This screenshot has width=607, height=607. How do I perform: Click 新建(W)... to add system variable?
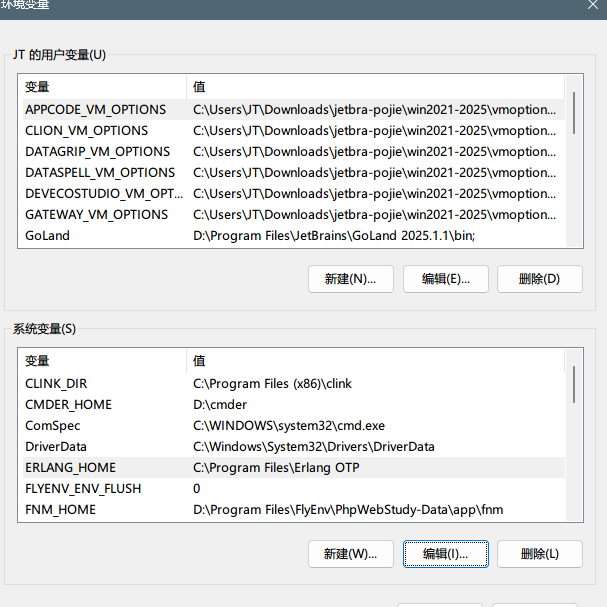350,553
